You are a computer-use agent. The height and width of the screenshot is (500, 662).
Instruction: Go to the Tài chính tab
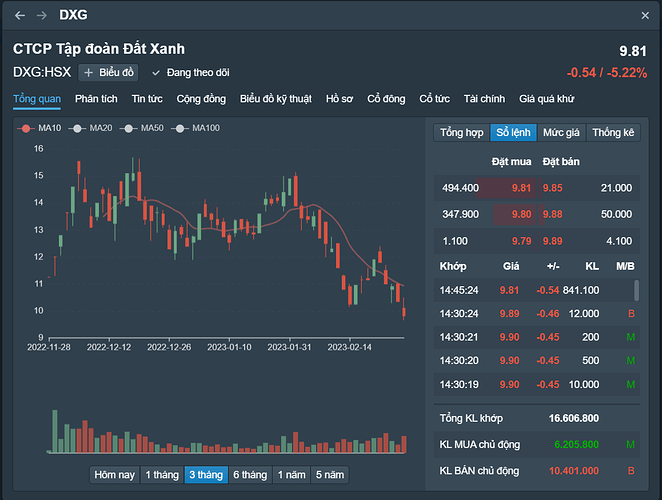click(485, 99)
